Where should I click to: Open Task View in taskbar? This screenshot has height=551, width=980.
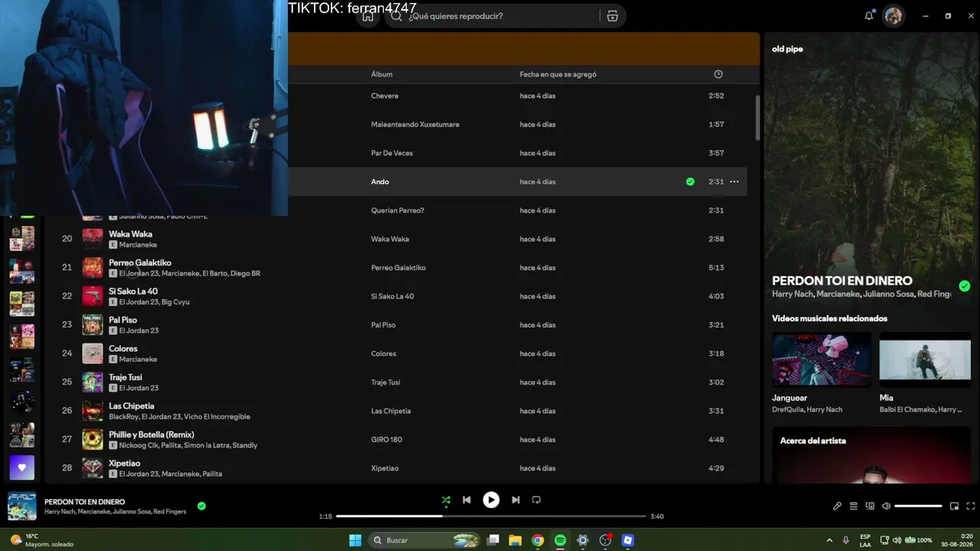494,540
